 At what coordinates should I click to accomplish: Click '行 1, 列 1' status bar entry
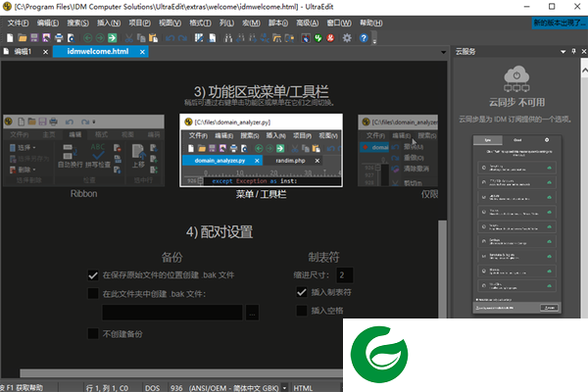click(x=107, y=387)
